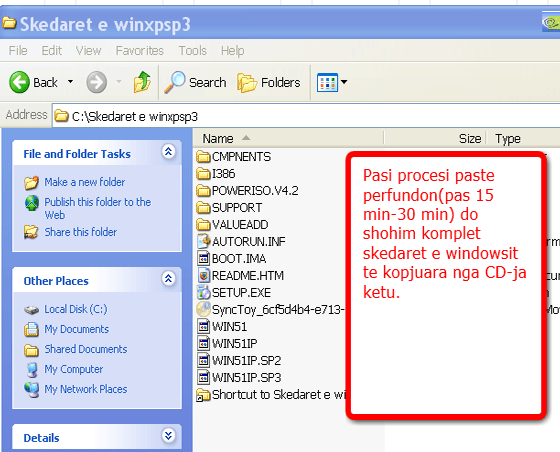Go to Local Disk (C:)
This screenshot has height=452, width=560.
click(x=76, y=309)
